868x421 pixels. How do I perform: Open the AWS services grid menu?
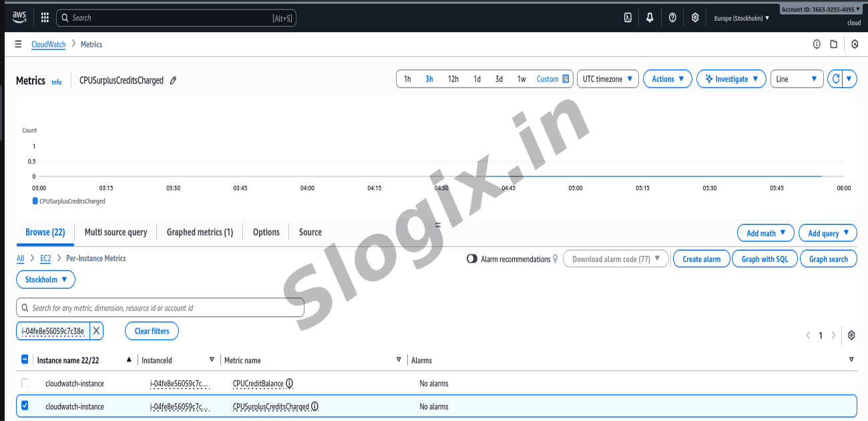(45, 18)
